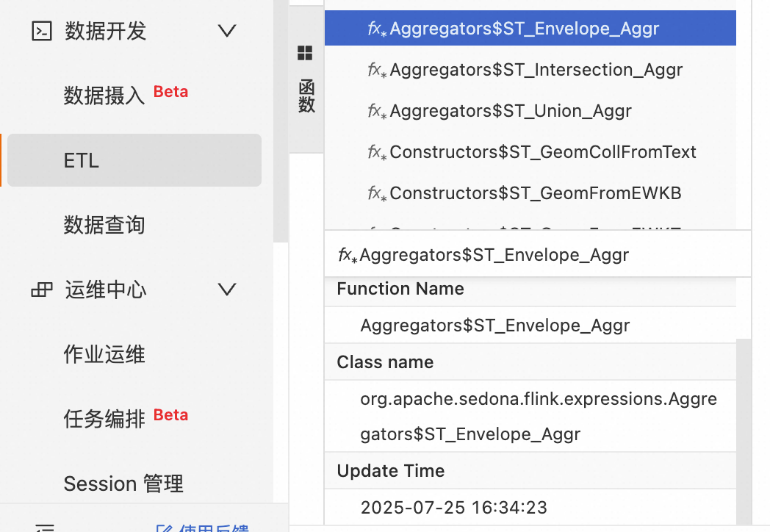
Task: Click fx icon of ST_Union_Aggr row
Action: click(377, 112)
